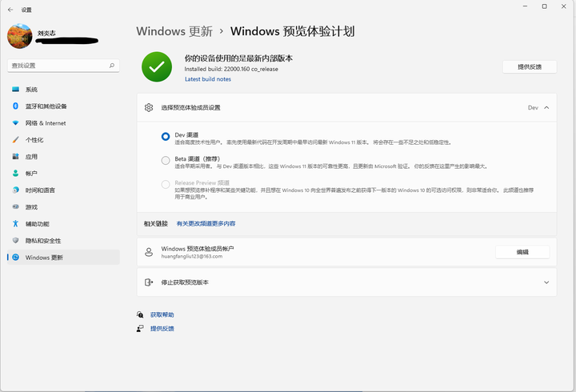Open 有关更改频道更多内容 link
This screenshot has width=576, height=392.
click(206, 223)
